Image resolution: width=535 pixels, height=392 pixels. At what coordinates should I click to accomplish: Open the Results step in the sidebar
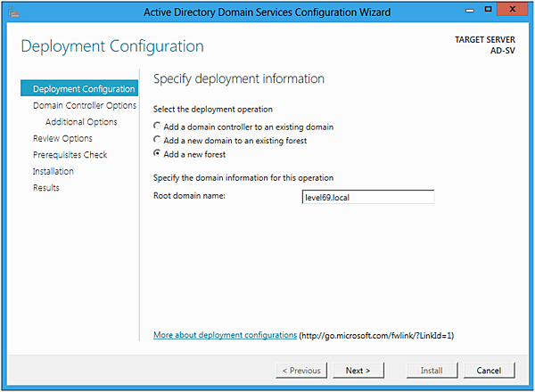(46, 188)
